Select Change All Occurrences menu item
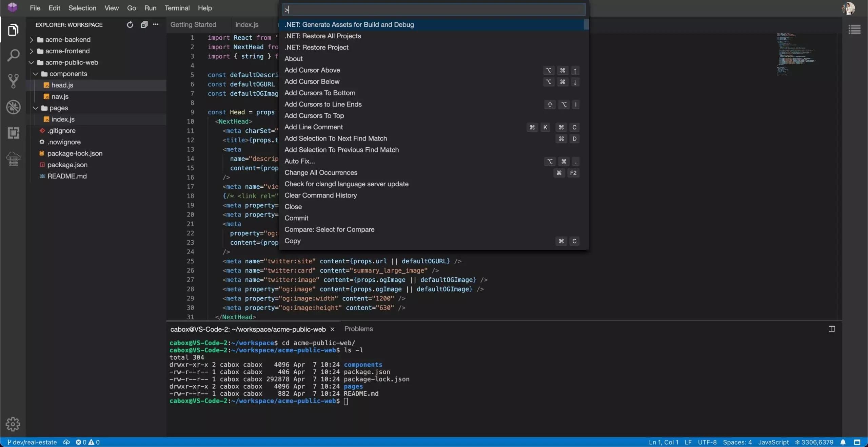The image size is (868, 447). point(321,173)
